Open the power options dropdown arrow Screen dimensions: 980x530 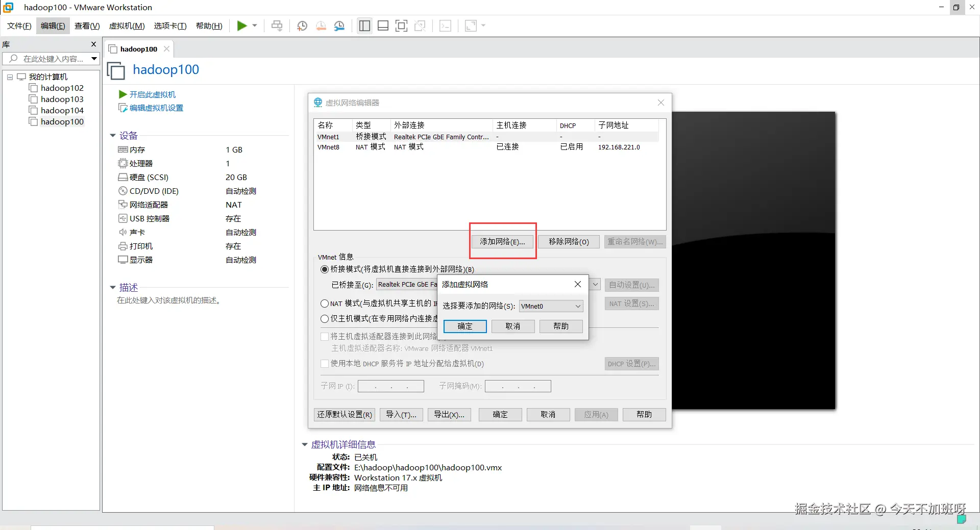tap(255, 26)
